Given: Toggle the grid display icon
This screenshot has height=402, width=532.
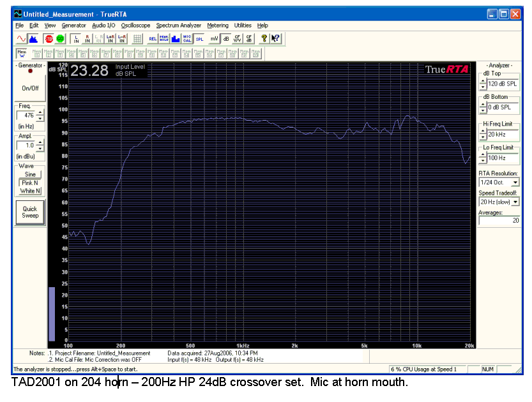Looking at the screenshot, I should [x=137, y=39].
